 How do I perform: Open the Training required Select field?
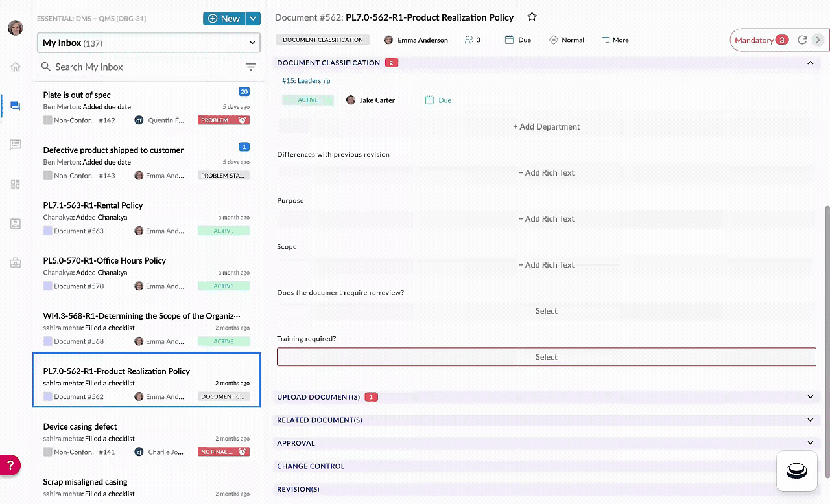tap(546, 357)
